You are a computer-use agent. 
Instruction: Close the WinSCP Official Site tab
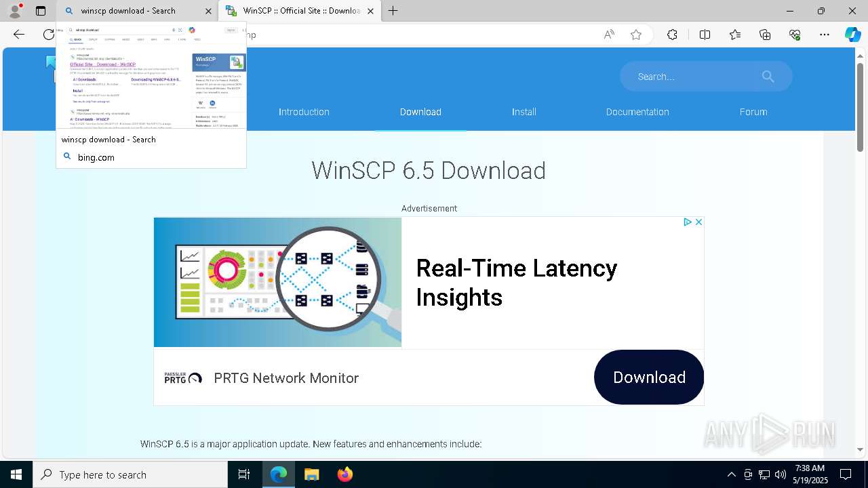pos(370,11)
